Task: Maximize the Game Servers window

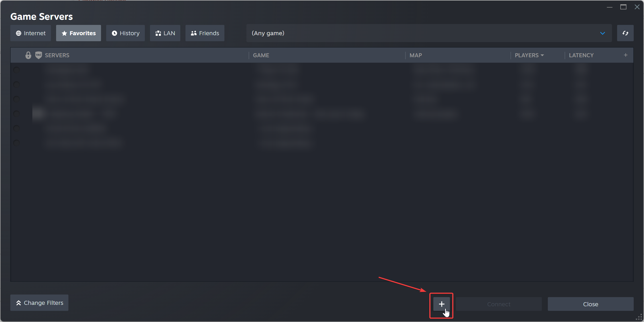Action: tap(623, 7)
